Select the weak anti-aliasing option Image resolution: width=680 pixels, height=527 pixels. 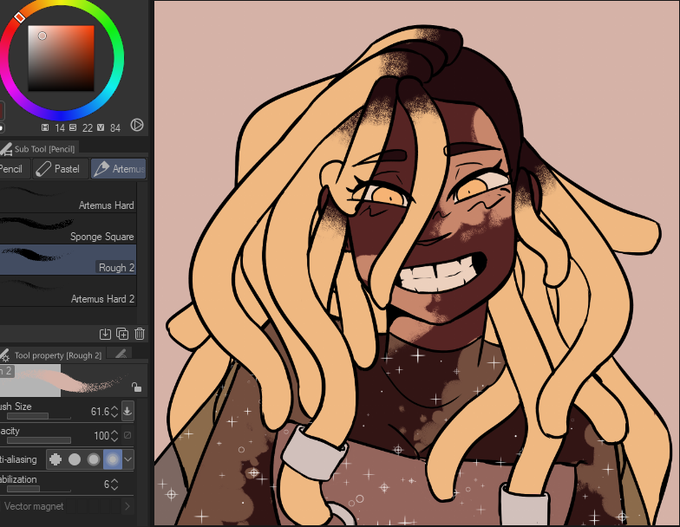click(x=75, y=459)
